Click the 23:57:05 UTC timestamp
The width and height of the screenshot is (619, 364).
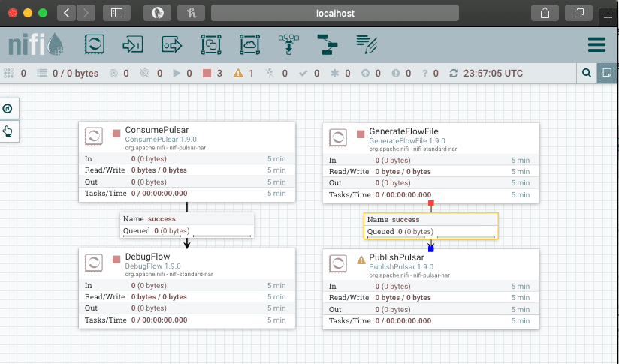(x=493, y=73)
